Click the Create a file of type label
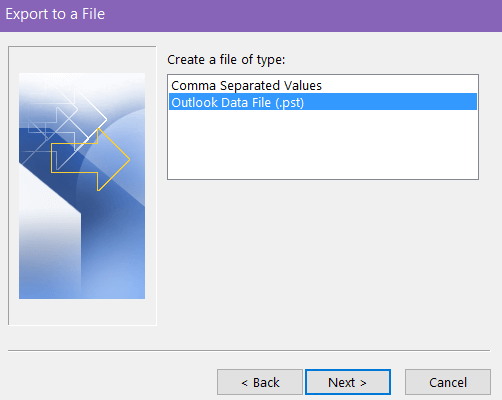The image size is (502, 400). point(226,60)
